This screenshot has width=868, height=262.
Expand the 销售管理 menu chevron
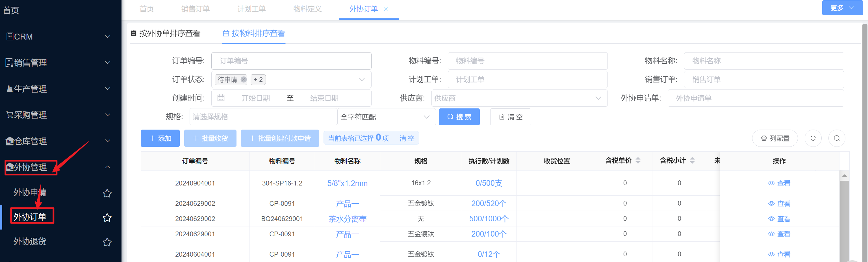(107, 62)
